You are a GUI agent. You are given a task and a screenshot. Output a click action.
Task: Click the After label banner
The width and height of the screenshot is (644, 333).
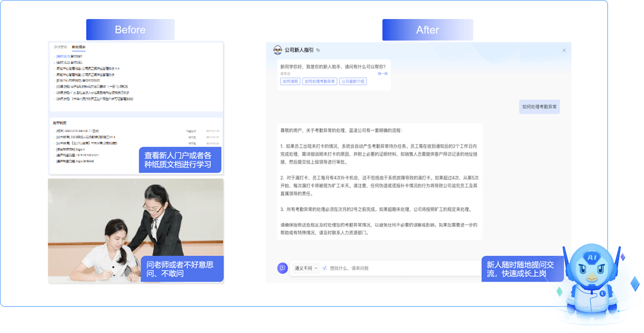(427, 30)
